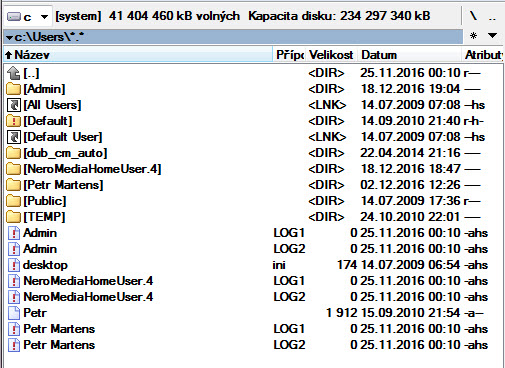Click the root directory backslash button
505x368 pixels.
click(x=473, y=16)
